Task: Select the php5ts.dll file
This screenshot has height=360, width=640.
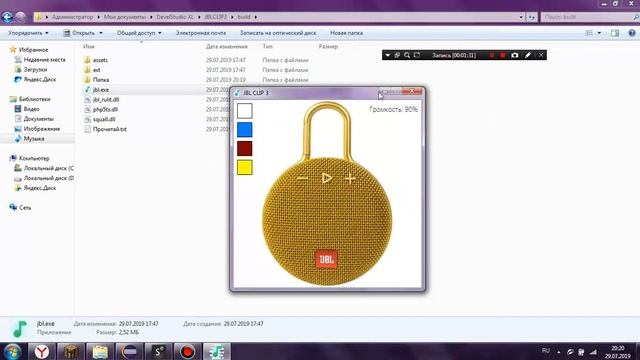Action: [105, 109]
